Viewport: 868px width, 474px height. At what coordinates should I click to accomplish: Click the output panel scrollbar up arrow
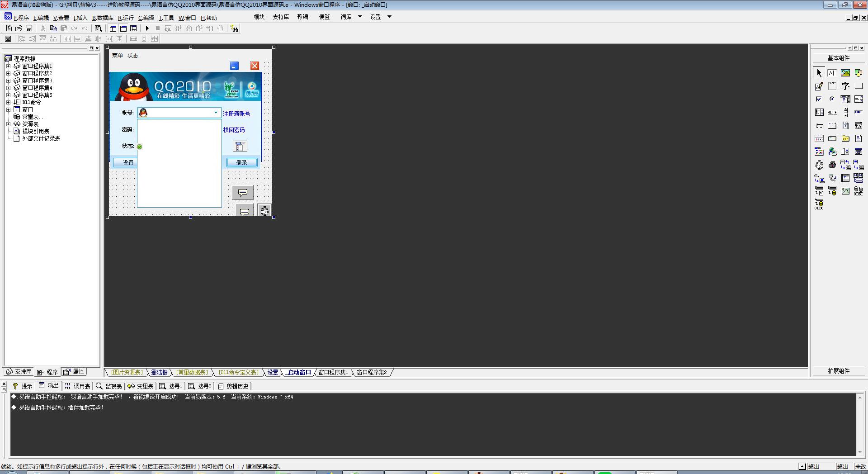pos(860,397)
